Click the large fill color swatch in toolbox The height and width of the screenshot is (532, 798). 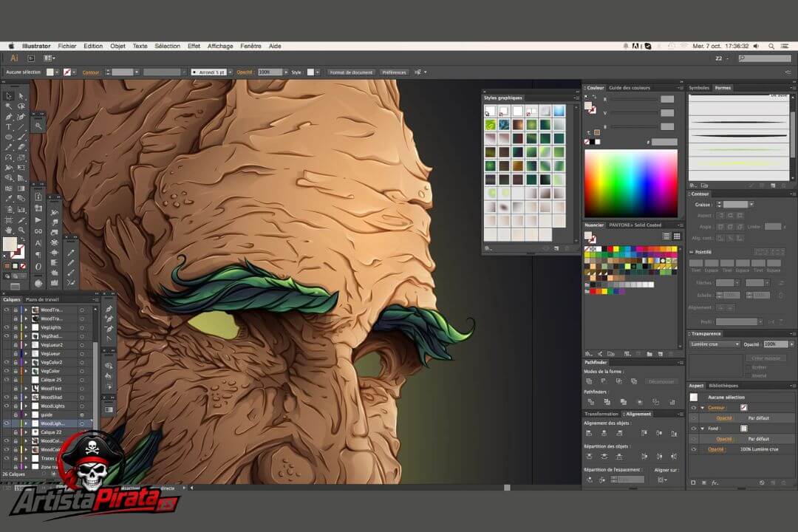(x=10, y=245)
